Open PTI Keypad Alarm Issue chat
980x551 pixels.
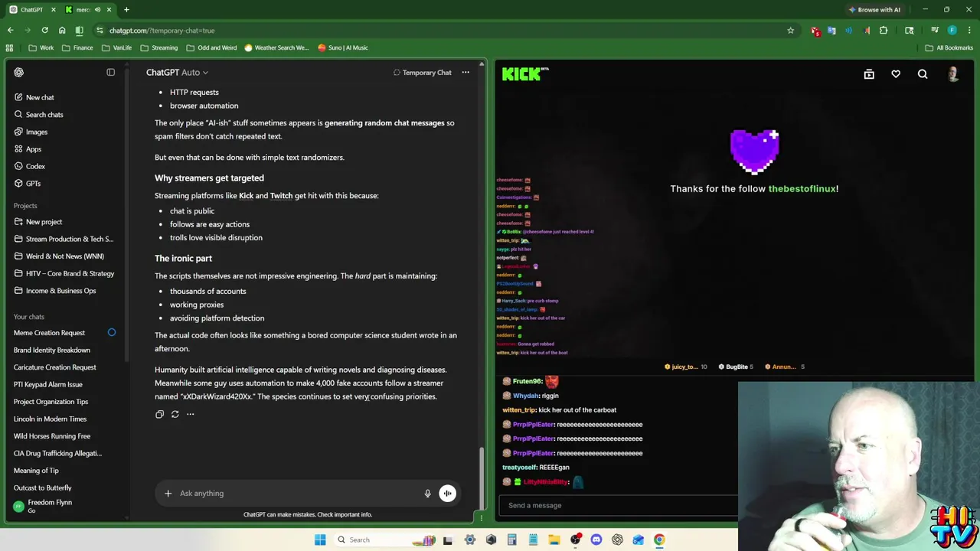coord(47,384)
